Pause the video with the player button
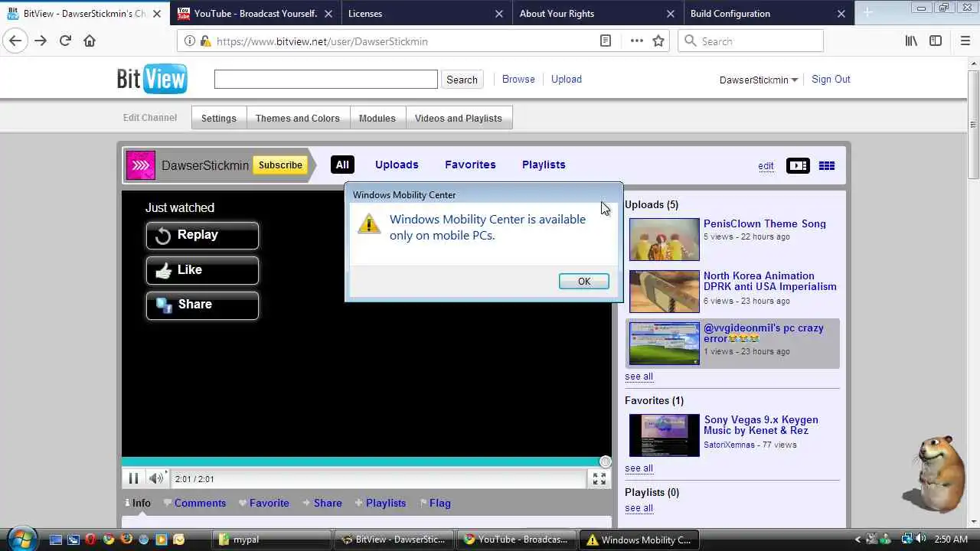 tap(133, 479)
